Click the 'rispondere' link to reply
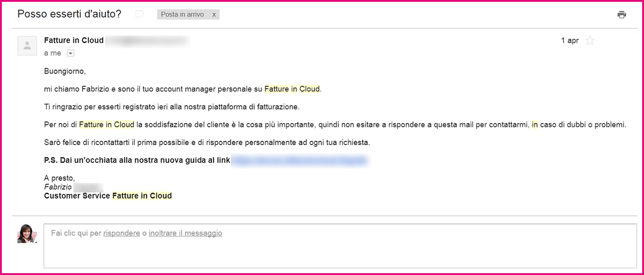Image resolution: width=644 pixels, height=275 pixels. 121,233
